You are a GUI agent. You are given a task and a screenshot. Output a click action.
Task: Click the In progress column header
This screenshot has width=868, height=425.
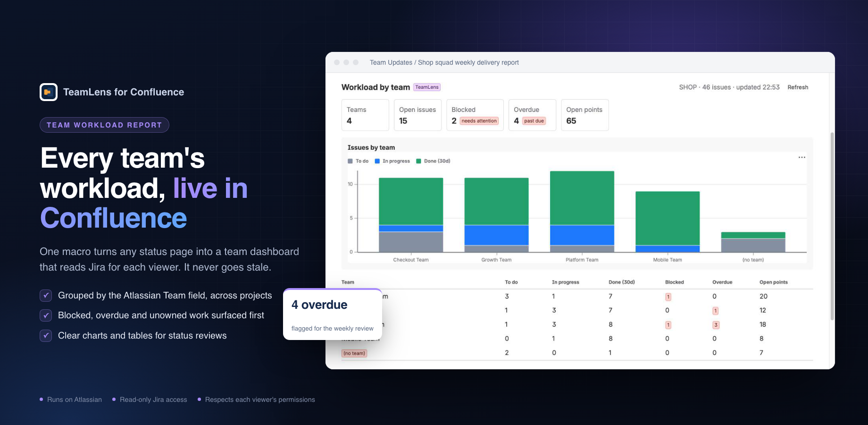point(566,282)
